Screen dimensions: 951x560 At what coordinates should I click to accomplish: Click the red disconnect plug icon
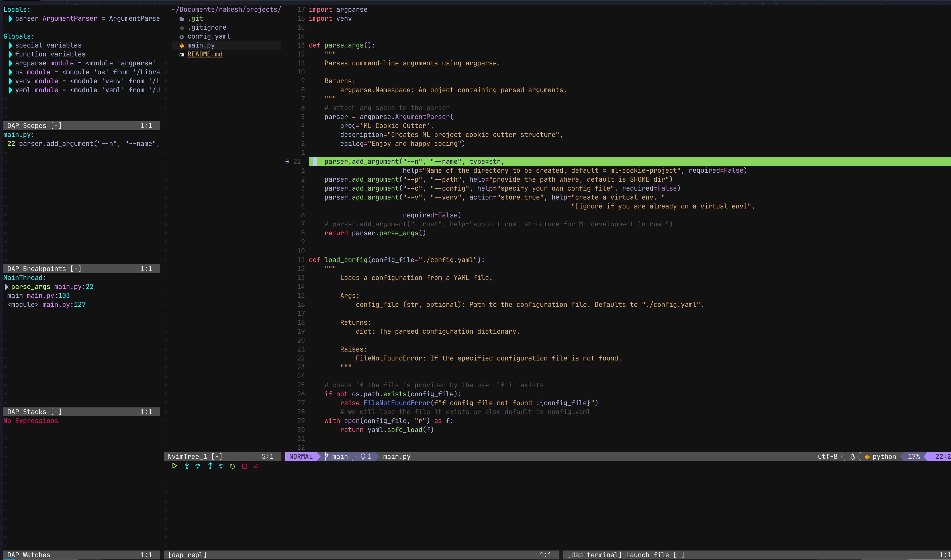[x=256, y=466]
